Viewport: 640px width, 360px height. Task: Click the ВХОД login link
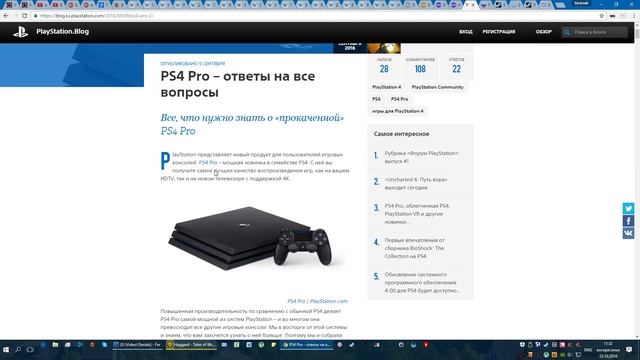click(466, 32)
